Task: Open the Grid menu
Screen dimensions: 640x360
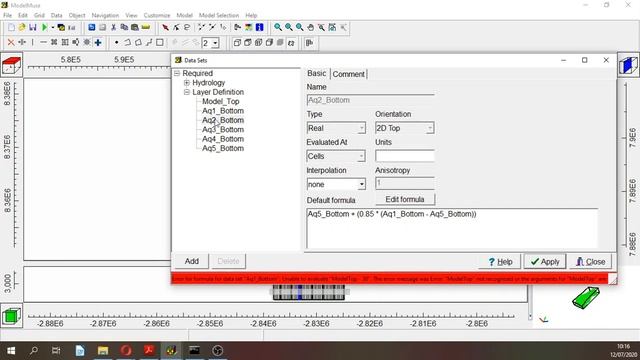Action: (39, 15)
